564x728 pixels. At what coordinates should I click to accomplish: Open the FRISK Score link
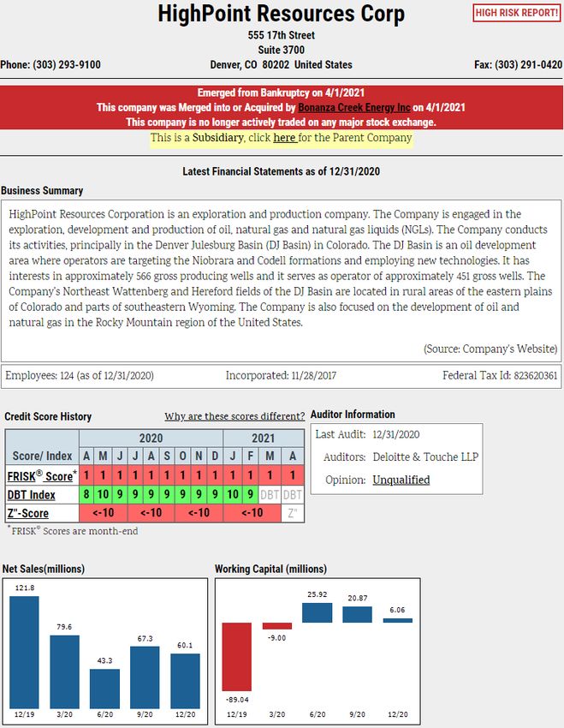[42, 476]
